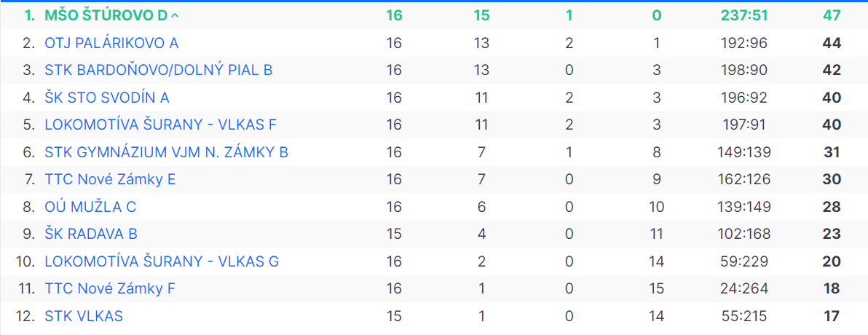Open ŠK STO SVODÍN A link
Viewport: 868px width, 335px height.
click(x=107, y=98)
